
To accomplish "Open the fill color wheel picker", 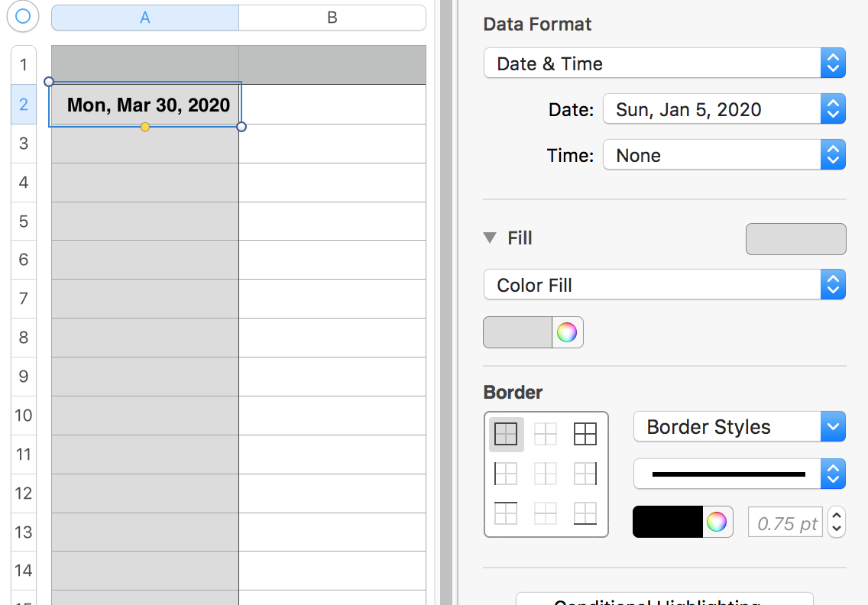I will (566, 332).
